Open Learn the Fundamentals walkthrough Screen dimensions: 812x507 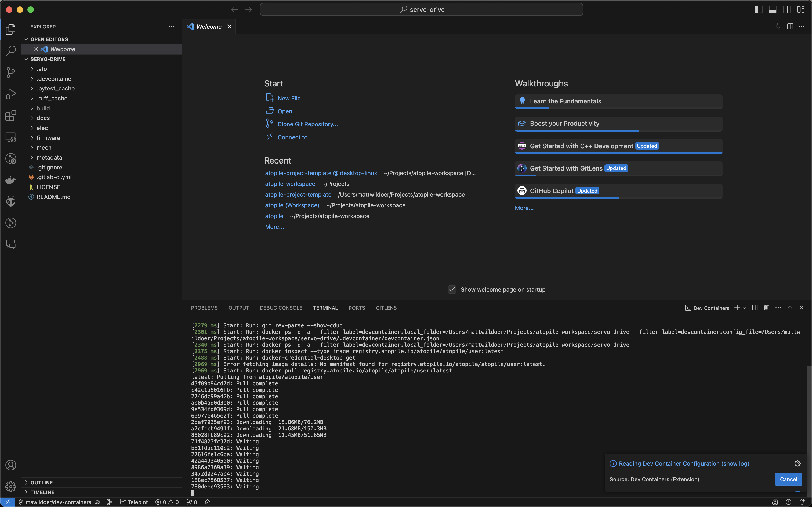click(618, 102)
